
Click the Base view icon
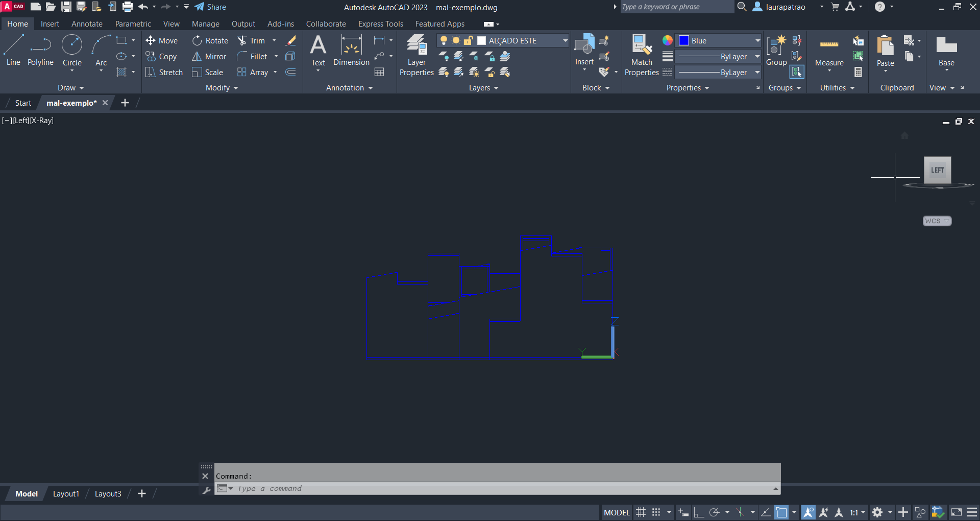click(946, 51)
